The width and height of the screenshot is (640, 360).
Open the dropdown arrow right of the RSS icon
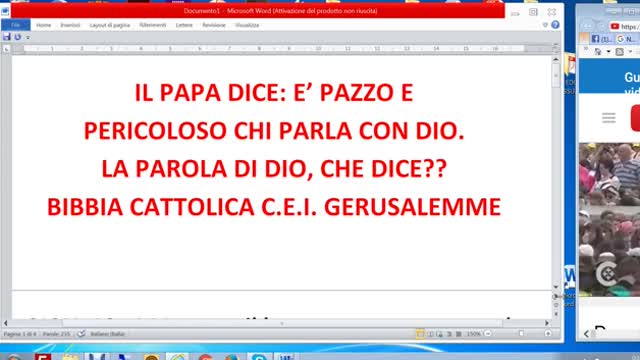(630, 52)
